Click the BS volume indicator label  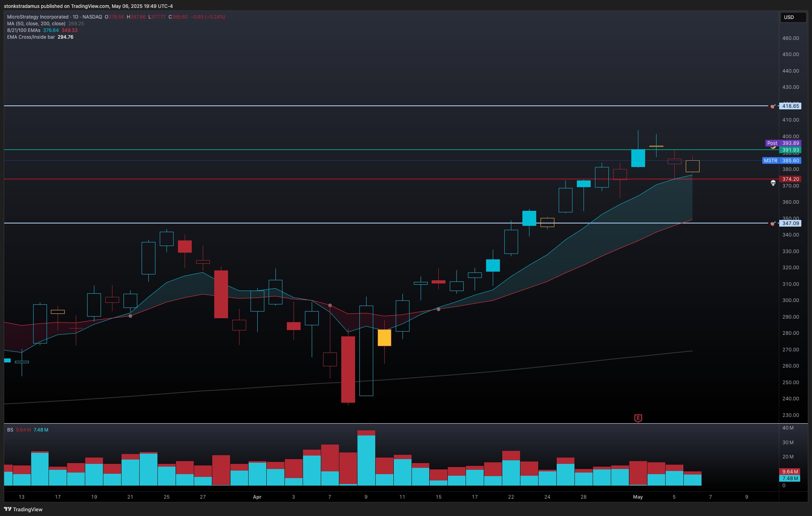point(10,430)
